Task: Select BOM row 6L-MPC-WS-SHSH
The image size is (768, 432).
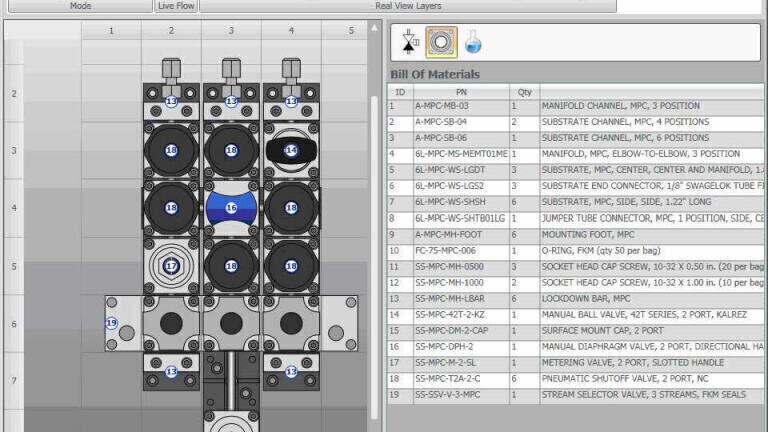Action: (x=576, y=202)
